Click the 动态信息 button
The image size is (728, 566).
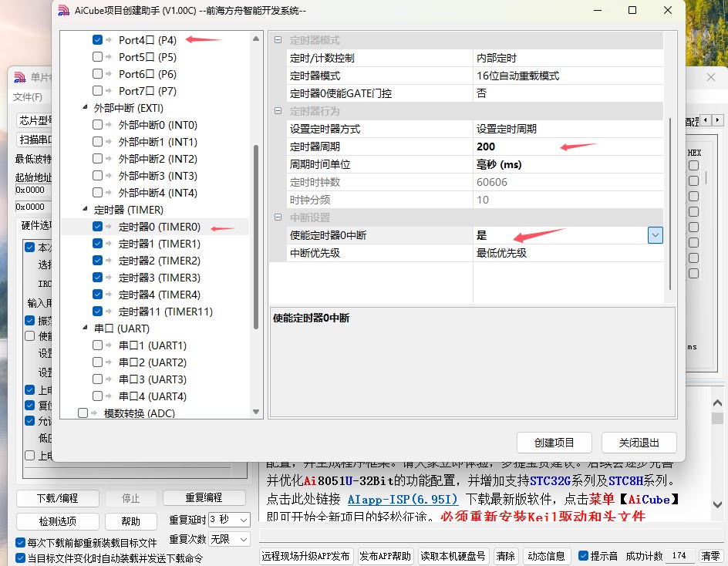coord(546,556)
